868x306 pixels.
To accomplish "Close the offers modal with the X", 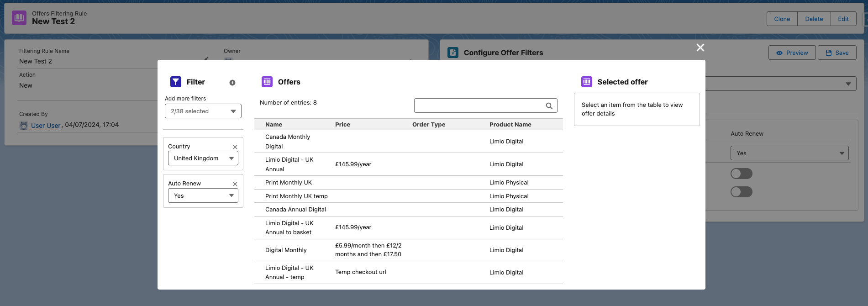I will (x=700, y=47).
